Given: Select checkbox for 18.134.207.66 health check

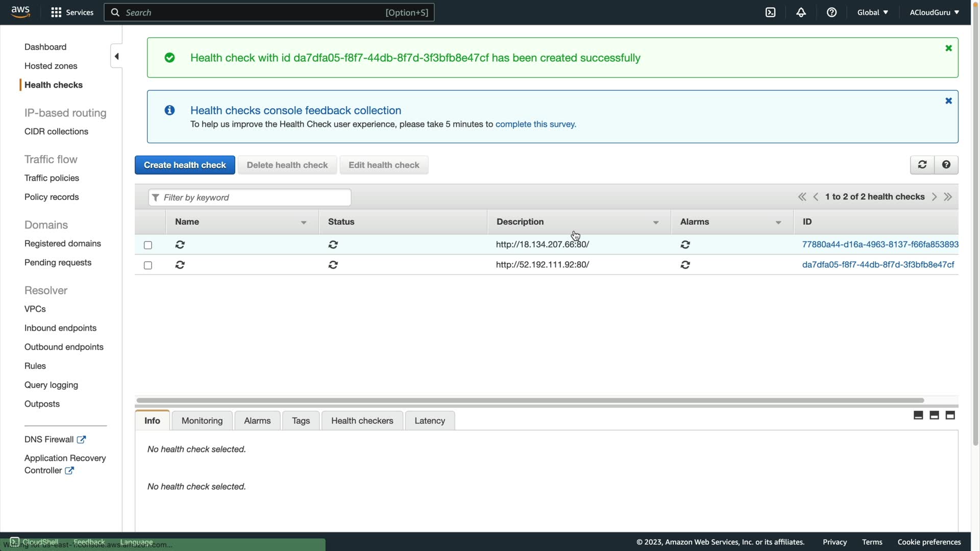Looking at the screenshot, I should pyautogui.click(x=148, y=245).
